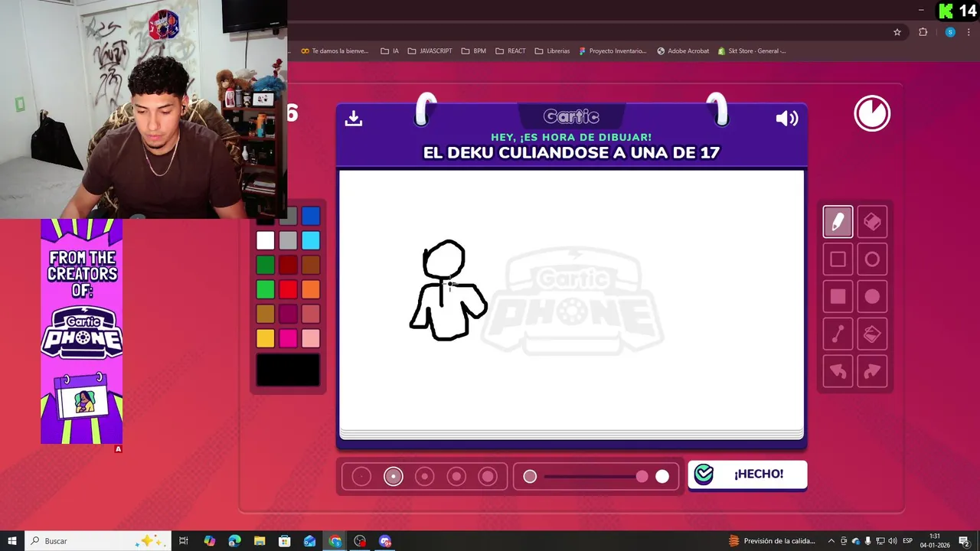Choose the filled ellipse tool
The width and height of the screenshot is (980, 551).
[872, 297]
